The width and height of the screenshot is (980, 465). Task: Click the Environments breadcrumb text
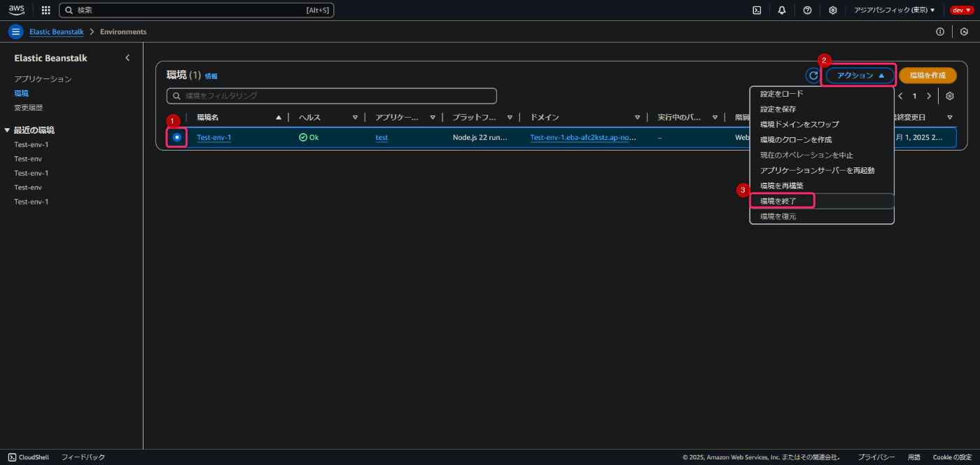click(123, 32)
